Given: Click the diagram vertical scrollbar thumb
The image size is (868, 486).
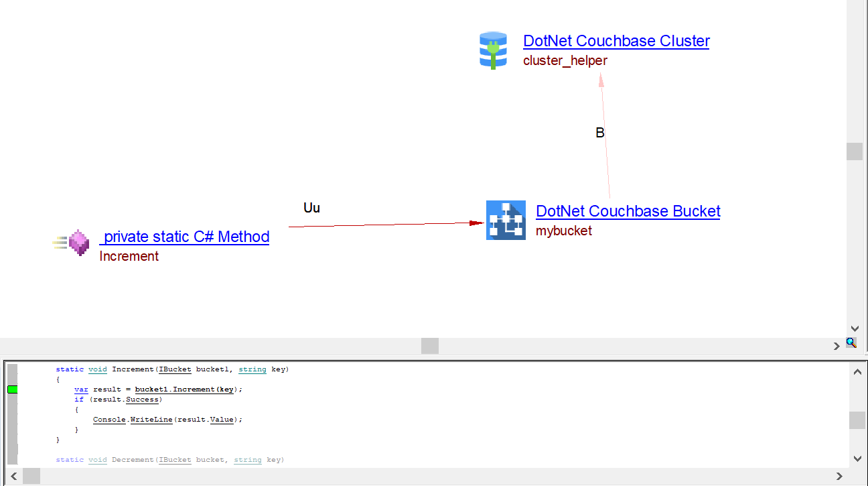Looking at the screenshot, I should pos(854,151).
